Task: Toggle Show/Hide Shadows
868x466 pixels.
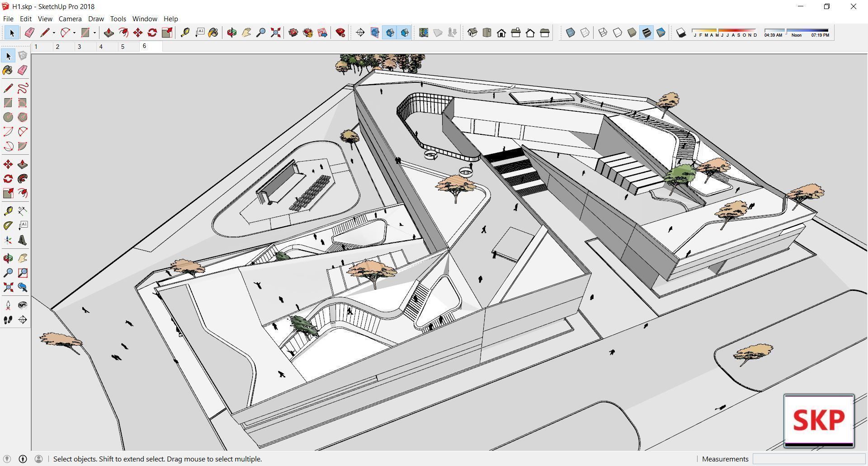Action: (681, 33)
